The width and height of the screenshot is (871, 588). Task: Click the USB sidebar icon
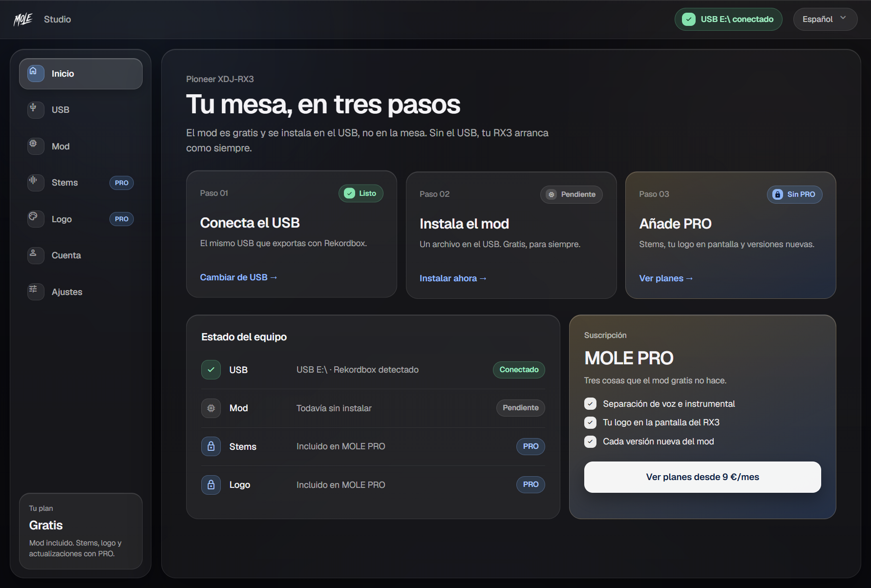point(33,107)
